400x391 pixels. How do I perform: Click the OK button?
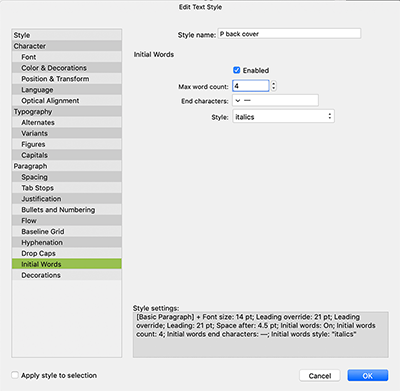pos(368,376)
